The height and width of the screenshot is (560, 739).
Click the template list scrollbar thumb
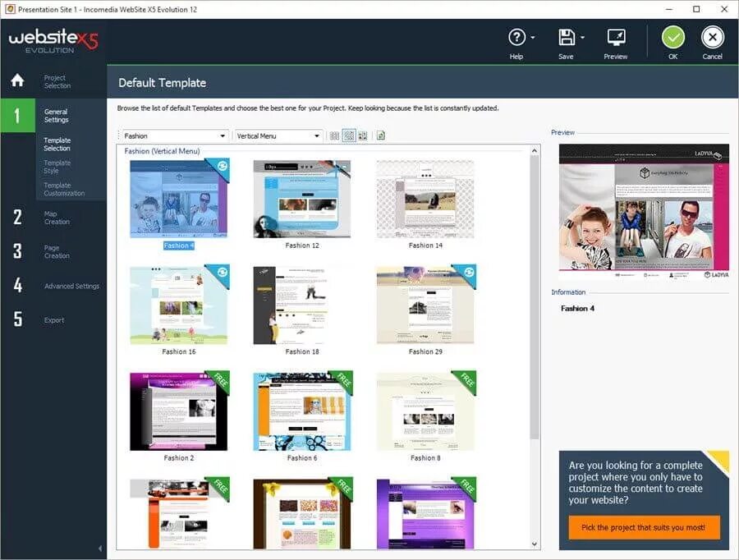tap(534, 297)
